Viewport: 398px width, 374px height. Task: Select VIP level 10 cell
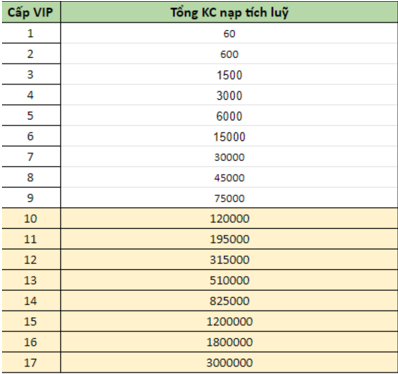[31, 219]
